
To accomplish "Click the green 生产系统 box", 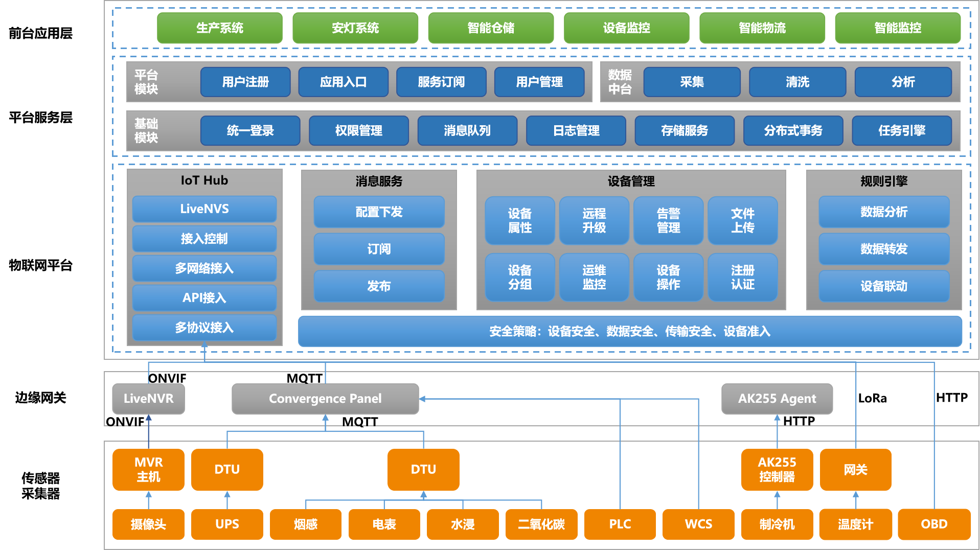I will pyautogui.click(x=219, y=28).
